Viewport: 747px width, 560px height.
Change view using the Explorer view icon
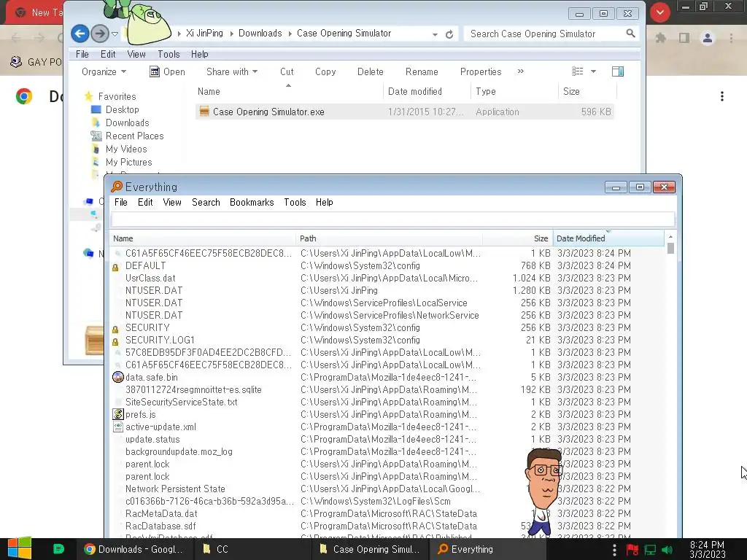578,71
